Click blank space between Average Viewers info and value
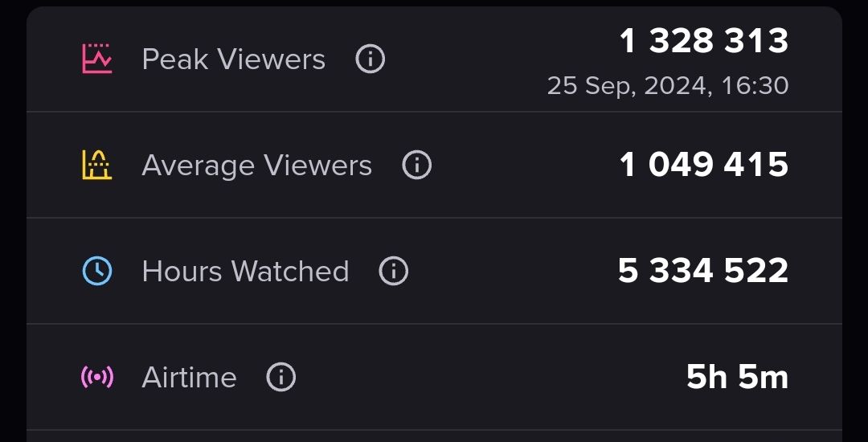The image size is (868, 442). pyautogui.click(x=522, y=165)
